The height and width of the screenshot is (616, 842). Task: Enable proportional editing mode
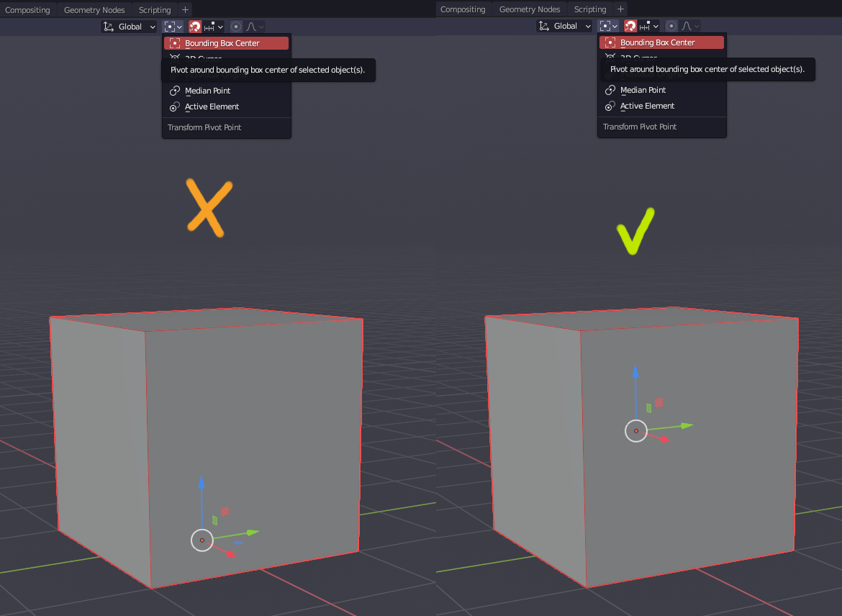(236, 26)
